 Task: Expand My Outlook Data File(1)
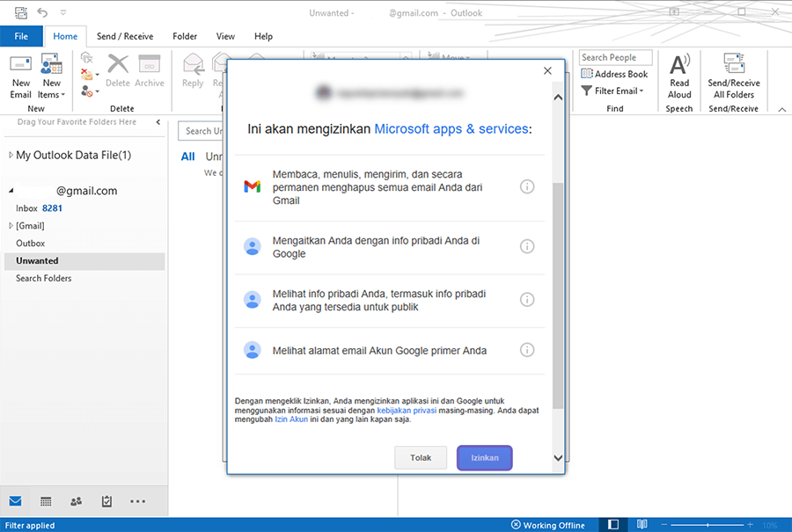(11, 155)
